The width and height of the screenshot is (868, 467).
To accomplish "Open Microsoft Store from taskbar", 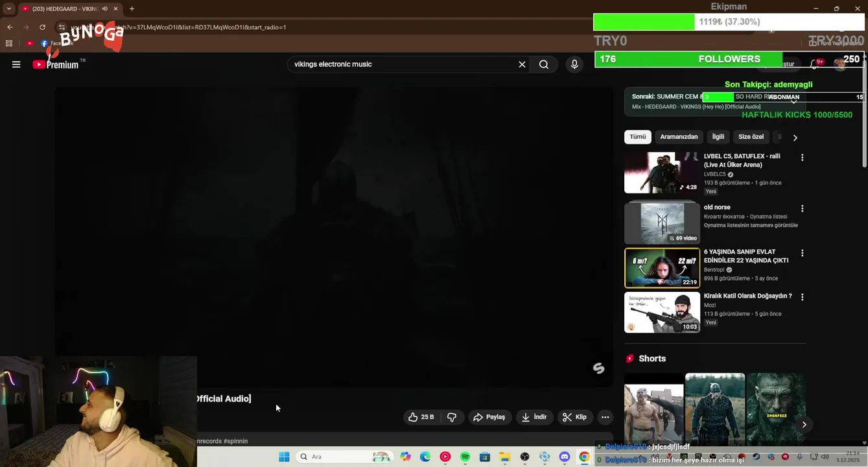I will pos(485,457).
